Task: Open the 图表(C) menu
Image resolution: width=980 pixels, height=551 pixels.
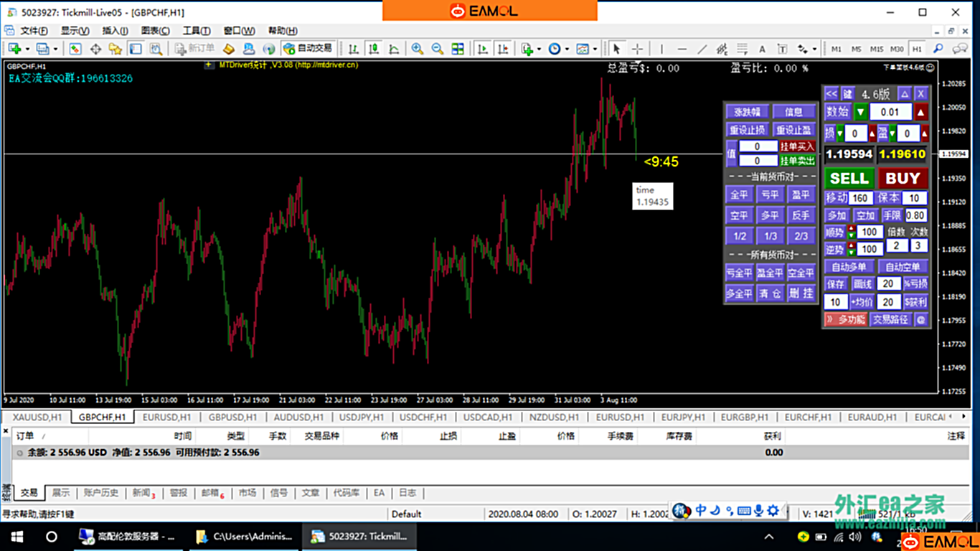Action: [x=155, y=31]
